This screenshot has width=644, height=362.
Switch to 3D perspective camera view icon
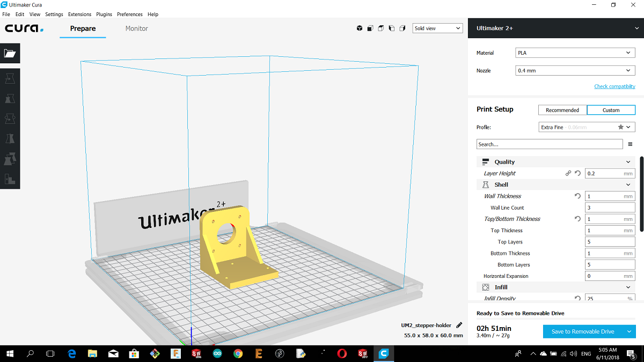click(x=360, y=28)
